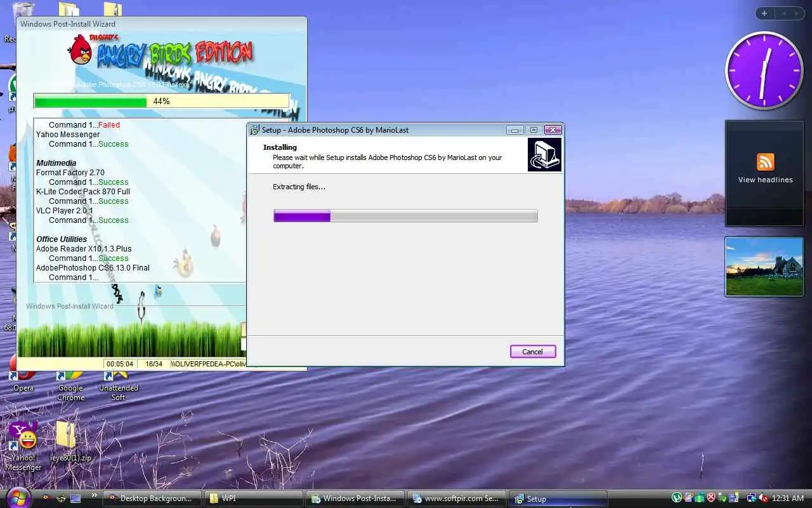The height and width of the screenshot is (508, 812).
Task: Open View headlines feed gadget
Action: click(x=765, y=180)
